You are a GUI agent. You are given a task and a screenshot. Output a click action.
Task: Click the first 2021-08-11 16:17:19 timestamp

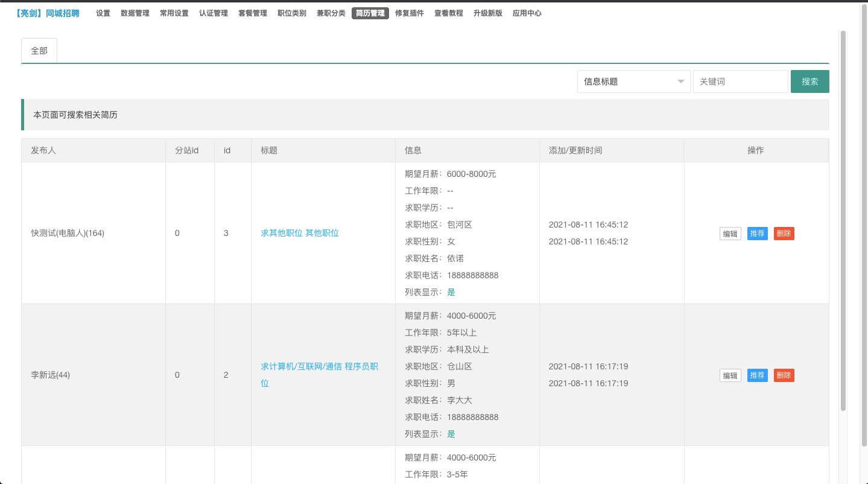(589, 366)
